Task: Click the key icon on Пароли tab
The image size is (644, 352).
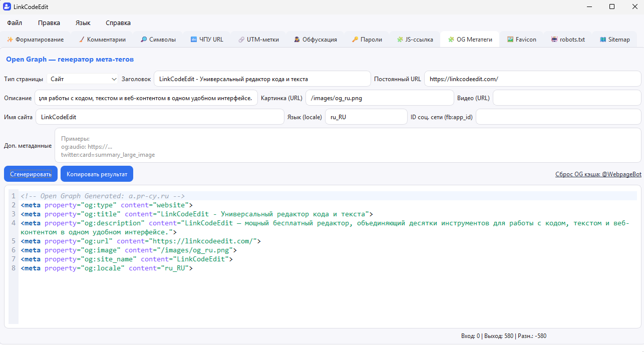Action: pyautogui.click(x=355, y=40)
